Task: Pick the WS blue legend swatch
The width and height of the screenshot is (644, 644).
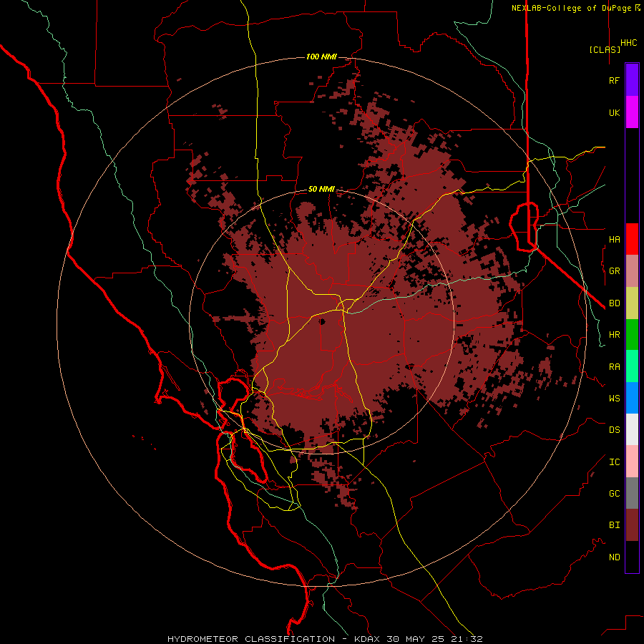Action: click(632, 398)
